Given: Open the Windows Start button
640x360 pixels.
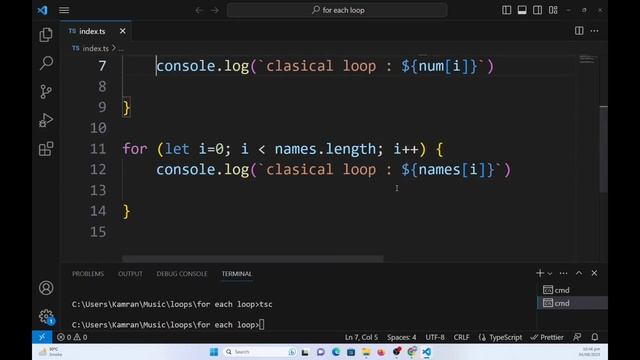Looking at the screenshot, I should point(213,352).
